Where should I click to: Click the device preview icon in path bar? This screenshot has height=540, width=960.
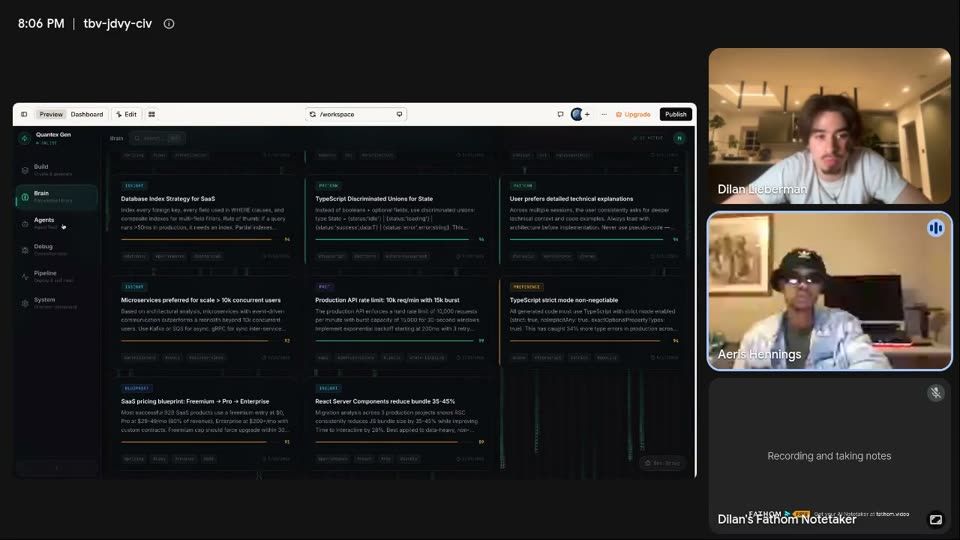[399, 114]
